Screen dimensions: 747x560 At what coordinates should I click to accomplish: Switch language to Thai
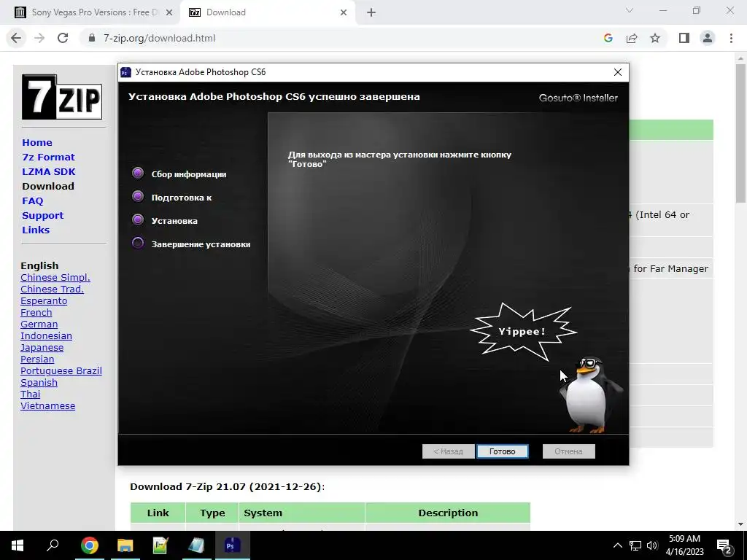[31, 394]
